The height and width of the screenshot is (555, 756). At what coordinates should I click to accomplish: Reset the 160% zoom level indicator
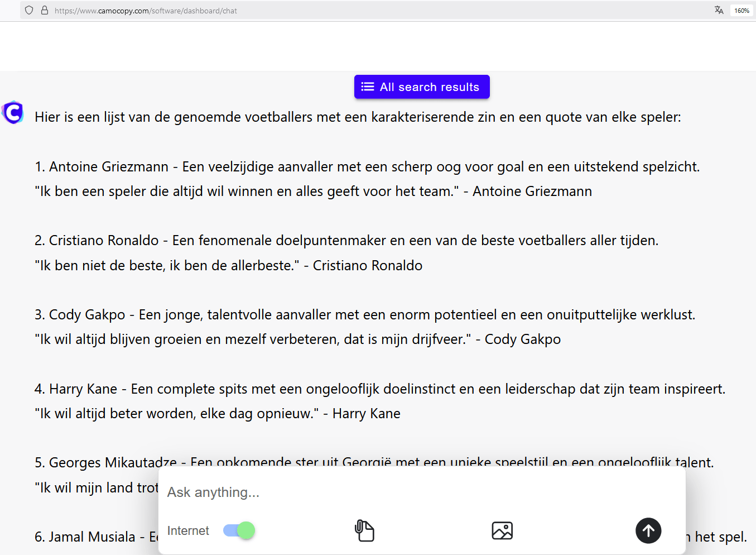pos(741,11)
